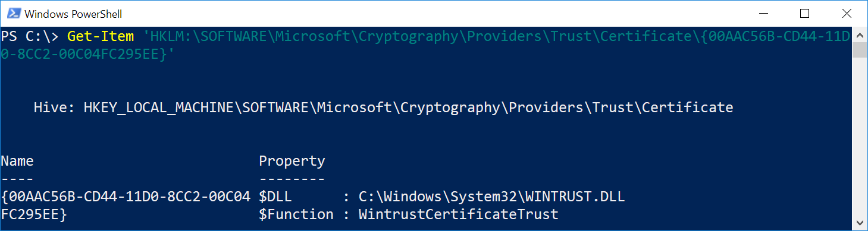Click the {00AAC56B-CD44 GUID name entry

125,205
